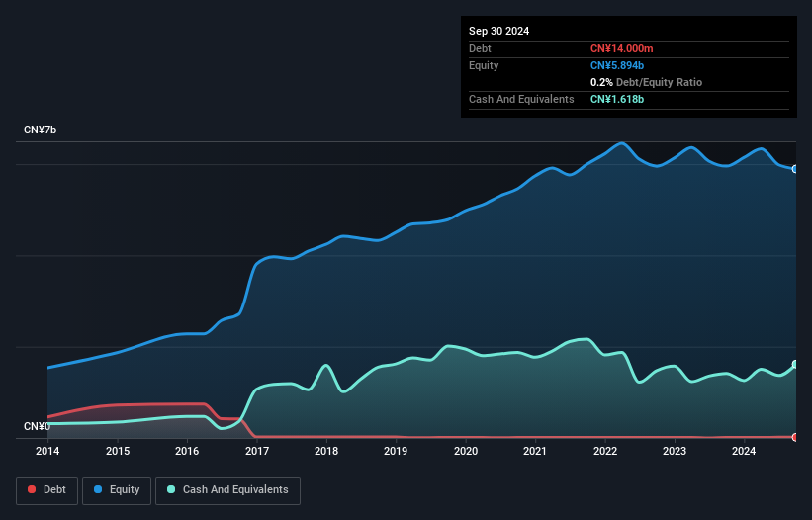The width and height of the screenshot is (812, 520).
Task: Click the 2015 x-axis label
Action: (x=118, y=451)
